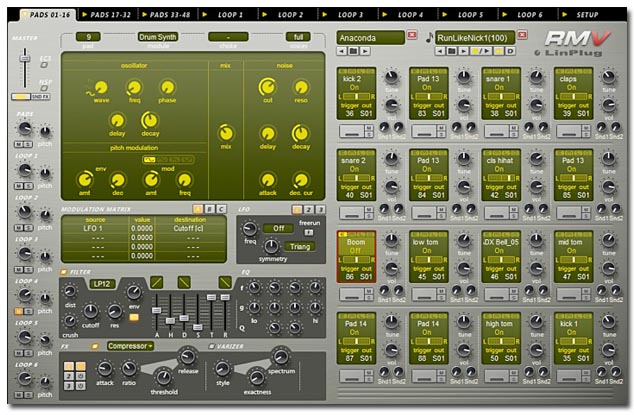Click the SND FX button in Master
This screenshot has width=634, height=415.
click(40, 97)
